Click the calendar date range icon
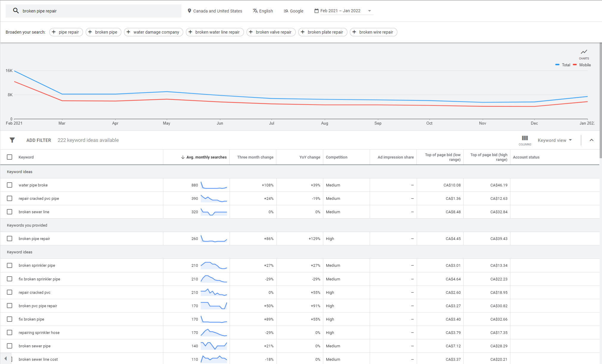Screen dimensions: 602x364 pyautogui.click(x=316, y=11)
